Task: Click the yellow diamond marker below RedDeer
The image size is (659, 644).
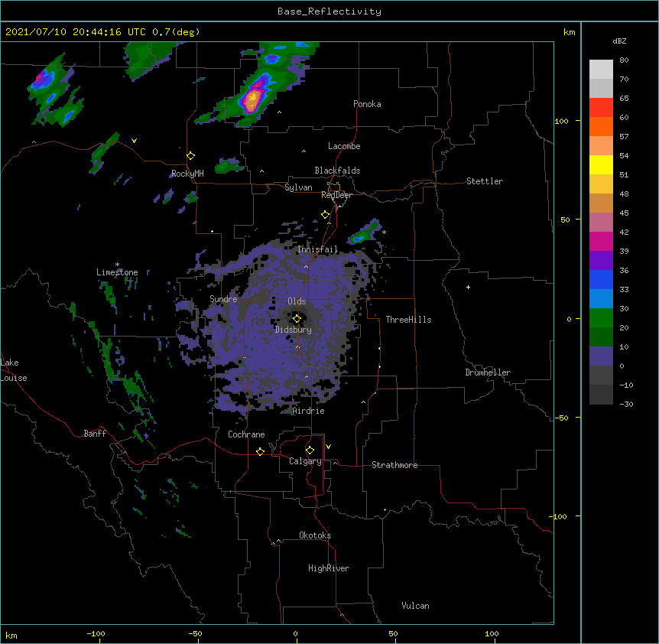Action: [326, 215]
